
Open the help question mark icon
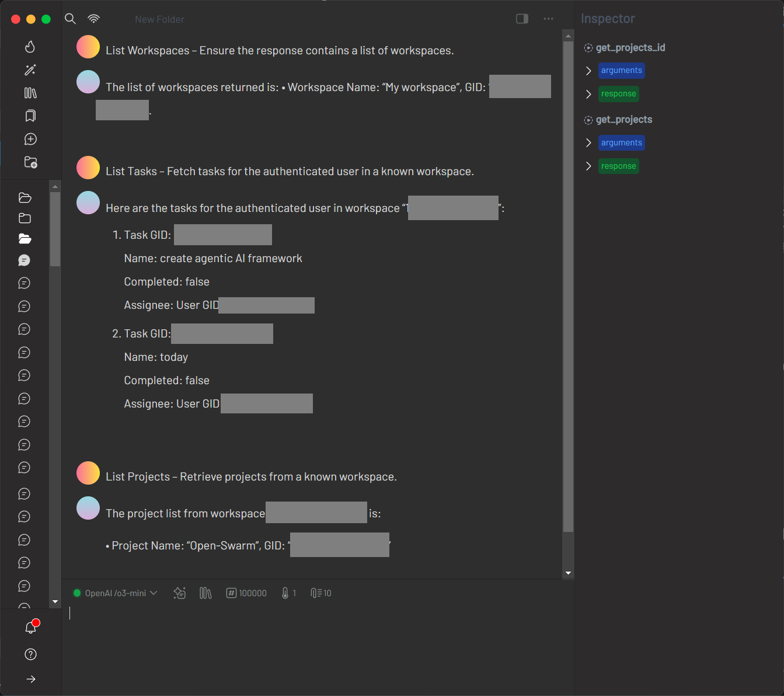point(30,655)
